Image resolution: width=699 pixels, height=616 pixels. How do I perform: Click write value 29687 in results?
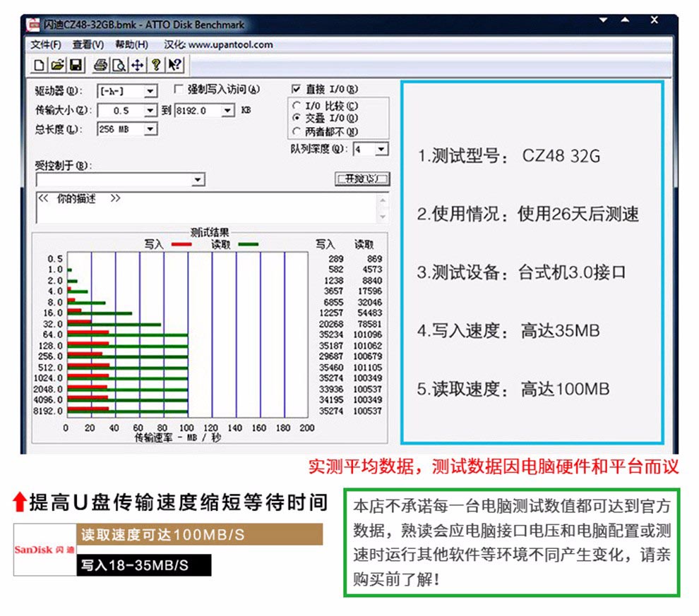pos(330,356)
